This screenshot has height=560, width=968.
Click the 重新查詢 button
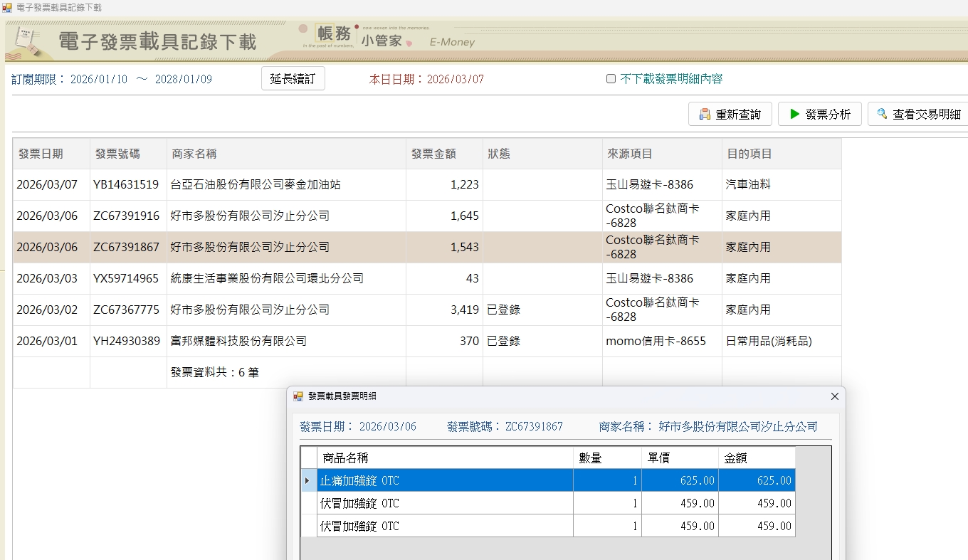click(x=730, y=114)
